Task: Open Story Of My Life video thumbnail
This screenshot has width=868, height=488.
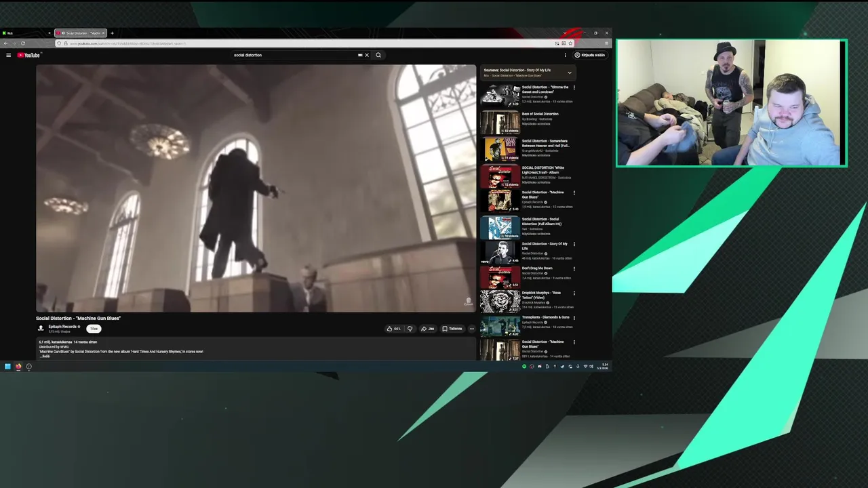Action: click(500, 252)
